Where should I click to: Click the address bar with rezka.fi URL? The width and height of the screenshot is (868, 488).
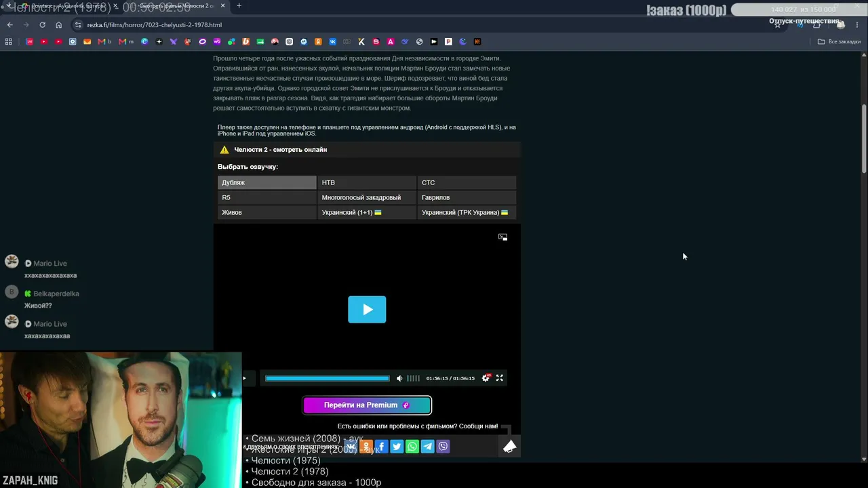point(427,25)
